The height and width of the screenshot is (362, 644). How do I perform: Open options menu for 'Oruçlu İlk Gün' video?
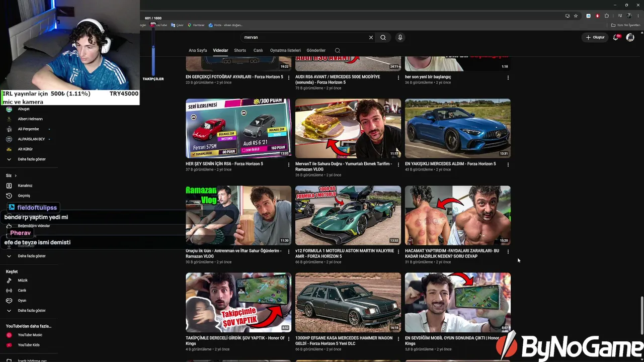[289, 251]
